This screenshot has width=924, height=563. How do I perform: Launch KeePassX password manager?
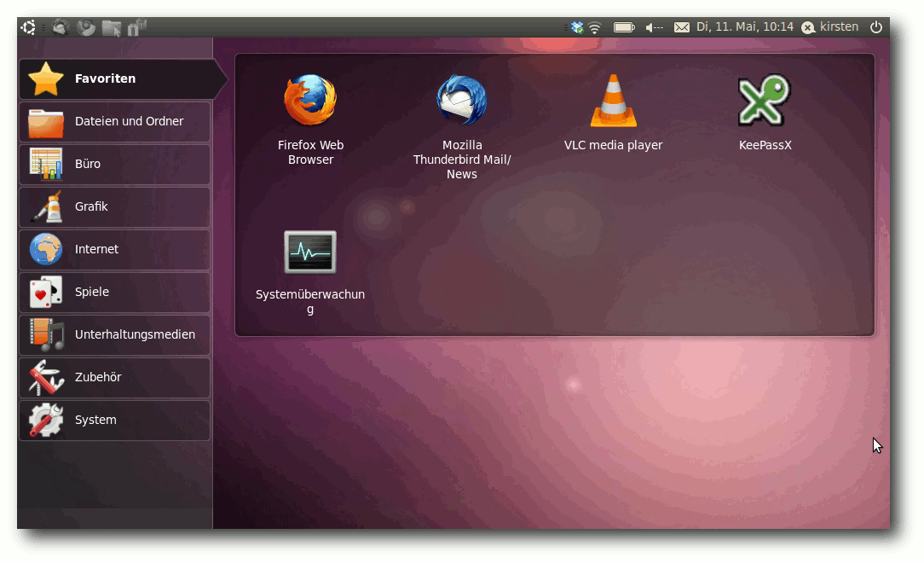click(x=765, y=113)
